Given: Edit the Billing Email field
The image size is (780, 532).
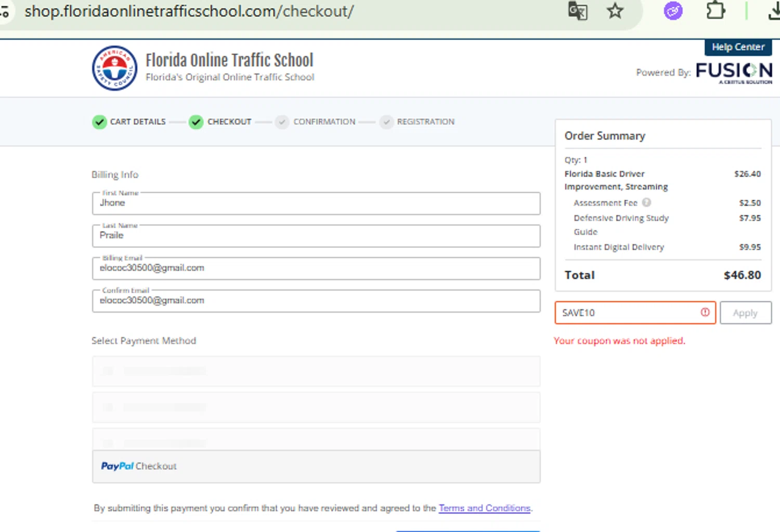Looking at the screenshot, I should (x=316, y=269).
